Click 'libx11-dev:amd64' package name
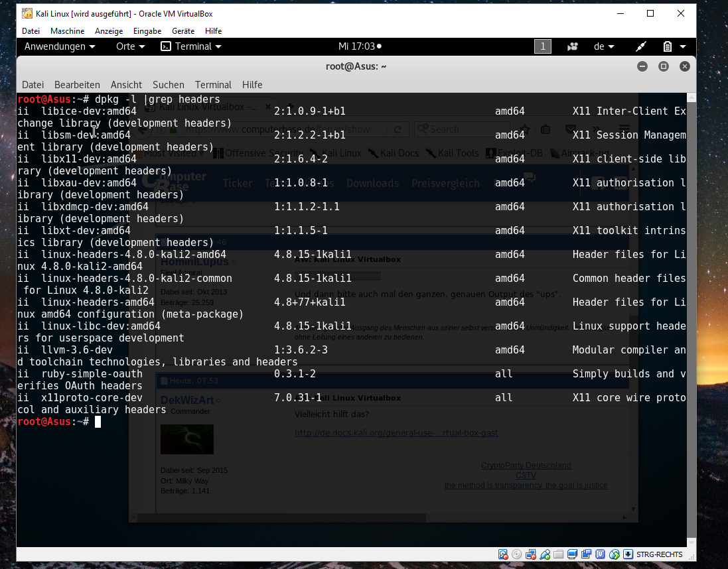 tap(89, 159)
